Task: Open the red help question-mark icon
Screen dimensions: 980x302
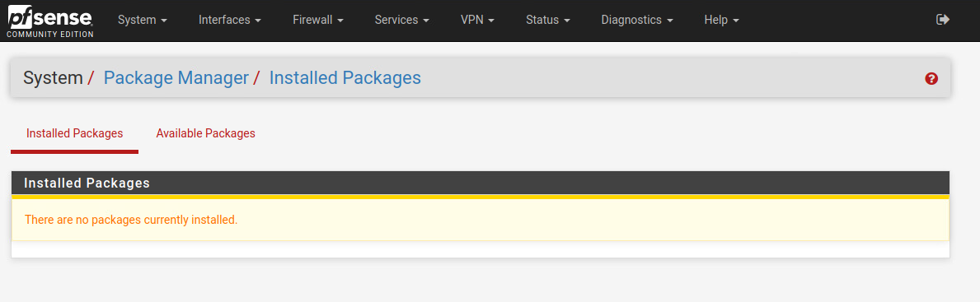Action: coord(931,79)
